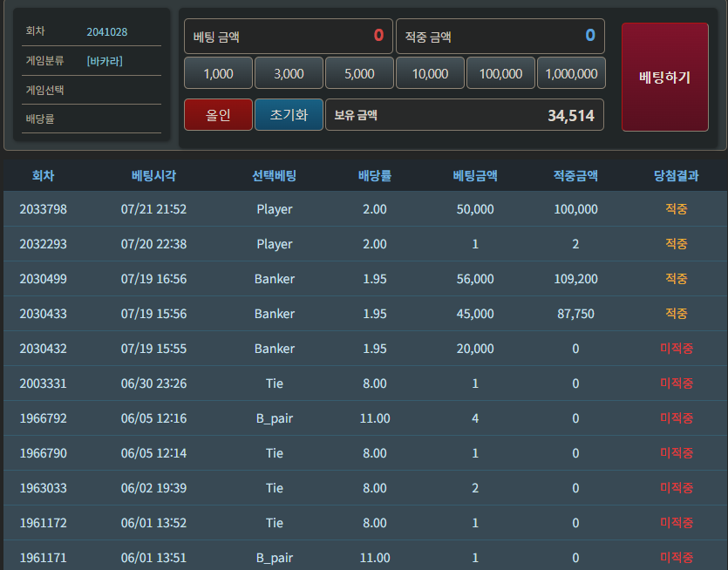Click the [바카라] game category value

click(x=105, y=61)
